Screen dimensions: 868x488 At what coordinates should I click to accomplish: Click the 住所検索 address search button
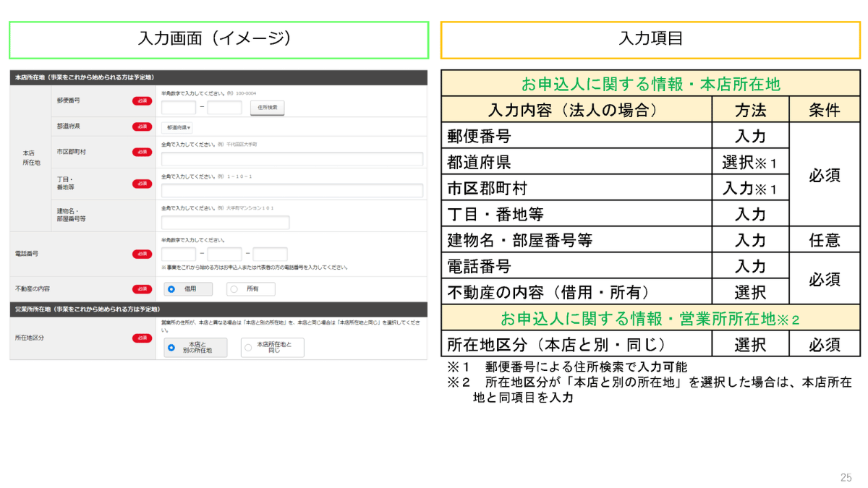[x=268, y=108]
